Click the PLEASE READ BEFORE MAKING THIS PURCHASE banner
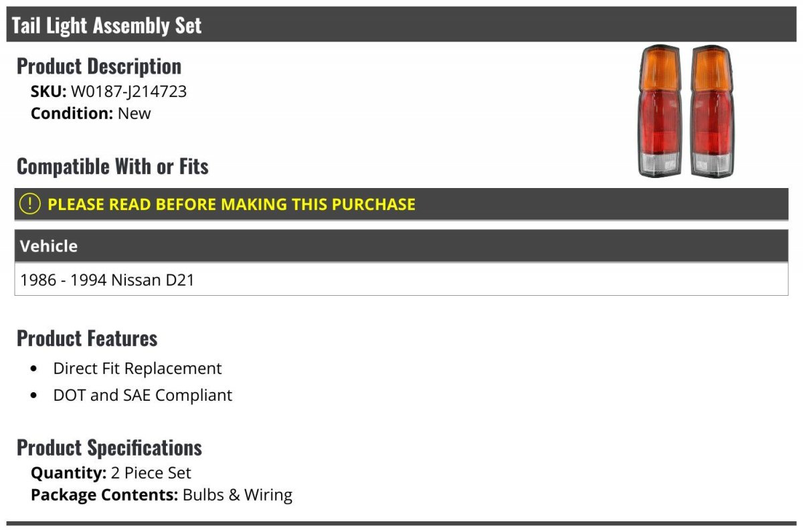The height and width of the screenshot is (532, 803). click(x=401, y=204)
